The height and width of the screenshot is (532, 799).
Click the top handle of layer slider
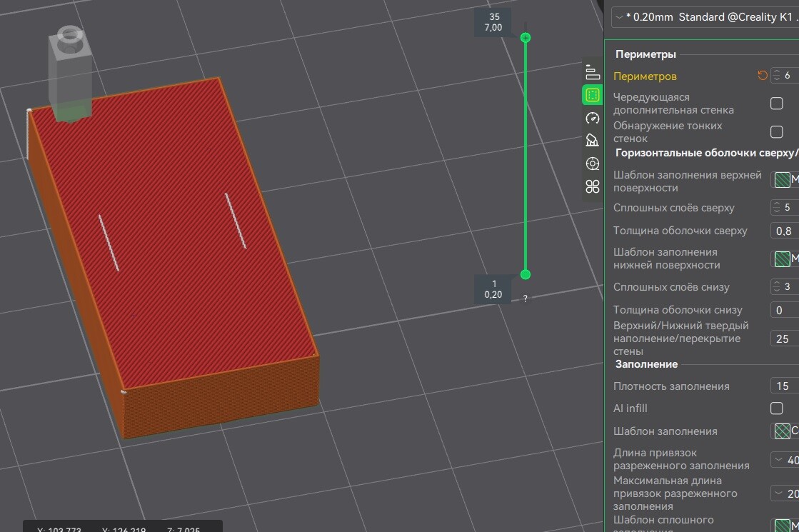click(526, 37)
